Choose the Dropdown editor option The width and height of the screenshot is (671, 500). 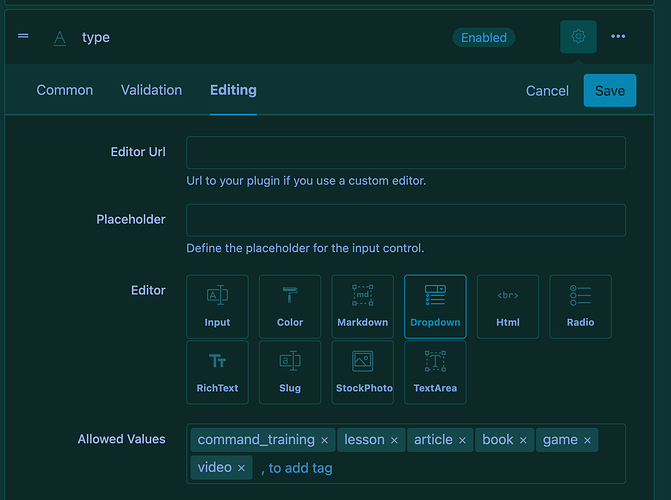[x=435, y=307]
